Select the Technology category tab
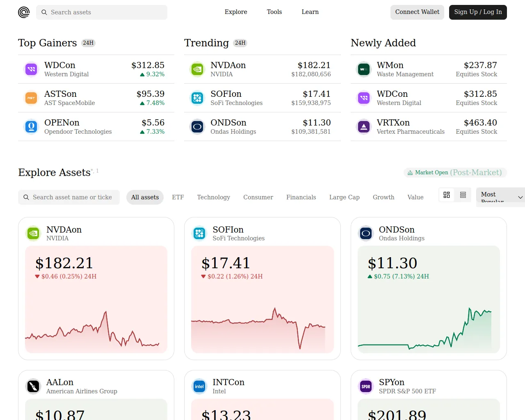Screen dimensions: 525x420 pyautogui.click(x=214, y=197)
